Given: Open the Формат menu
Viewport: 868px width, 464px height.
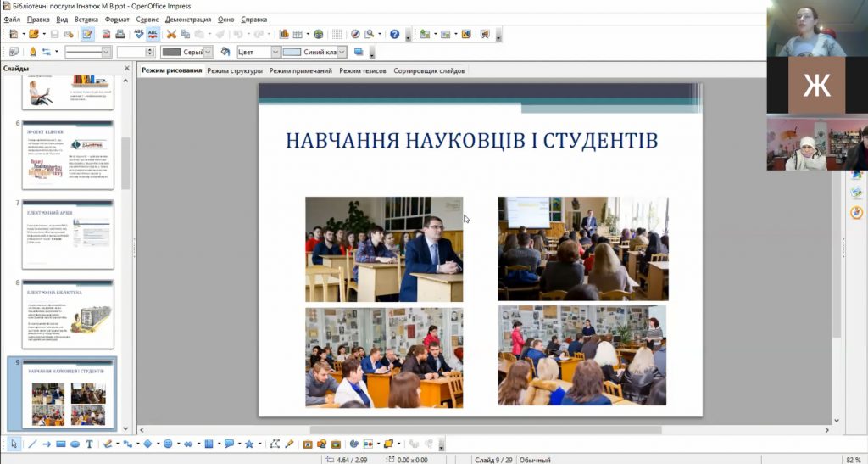Looking at the screenshot, I should click(x=117, y=19).
